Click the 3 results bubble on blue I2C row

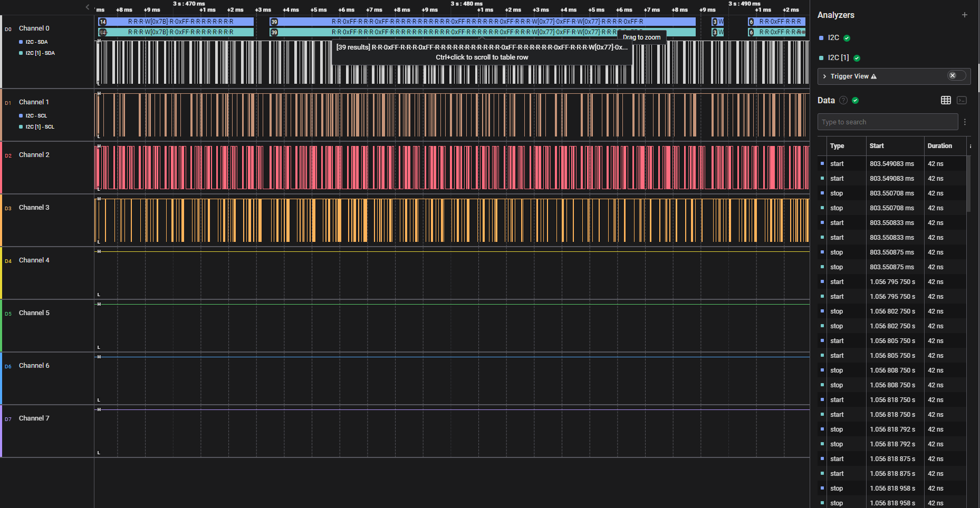(715, 22)
